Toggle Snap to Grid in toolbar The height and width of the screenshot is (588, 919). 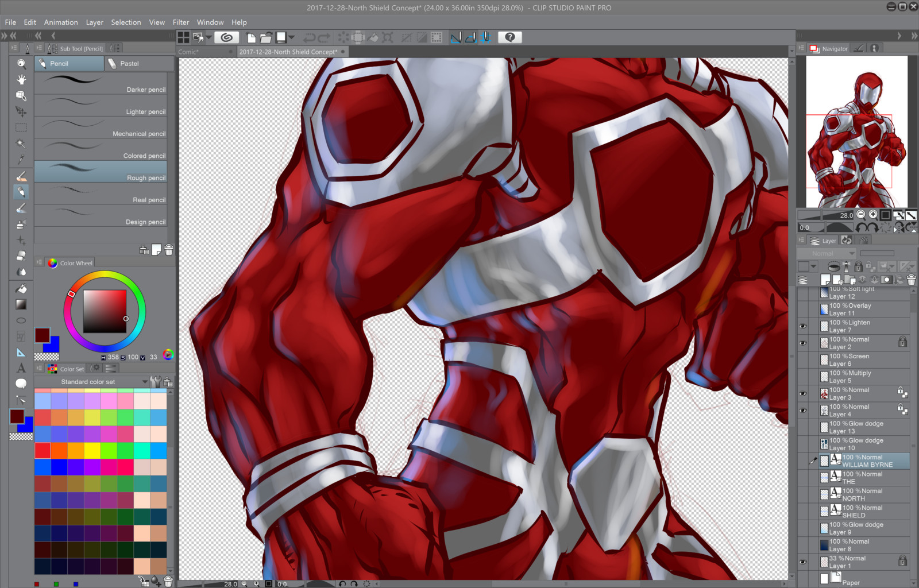coord(486,37)
